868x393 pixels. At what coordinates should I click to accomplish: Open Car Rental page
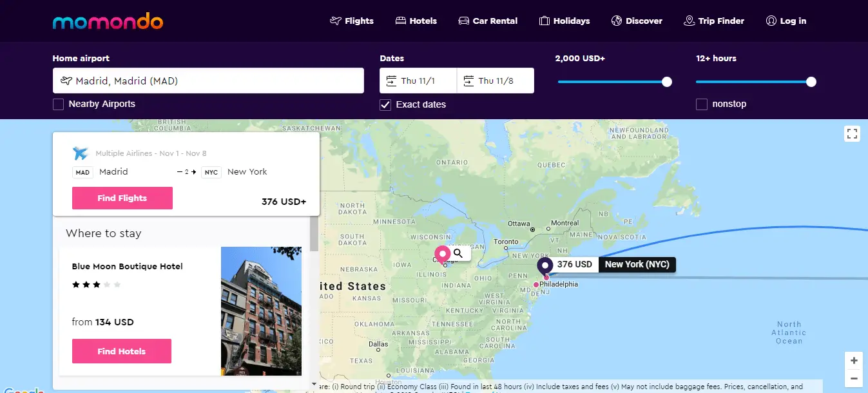tap(488, 21)
